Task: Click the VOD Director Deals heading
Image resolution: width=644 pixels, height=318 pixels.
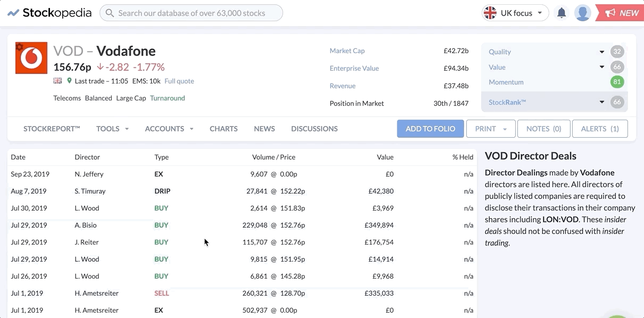Action: (x=531, y=156)
